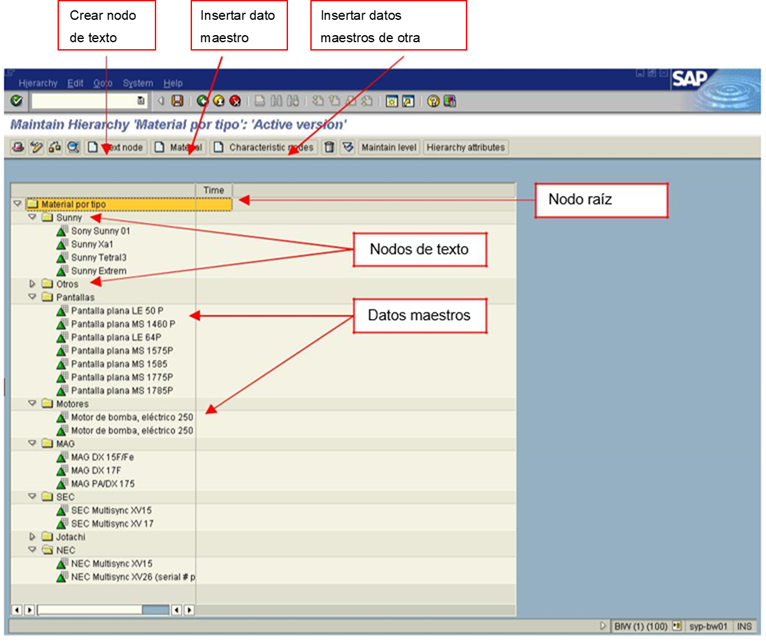Click the yellow Help question mark icon

(434, 101)
